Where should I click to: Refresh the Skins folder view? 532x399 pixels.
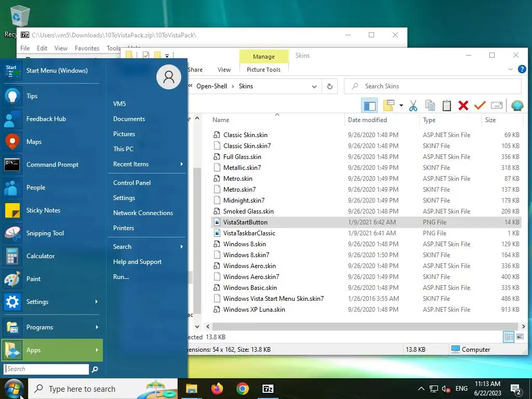click(x=329, y=86)
